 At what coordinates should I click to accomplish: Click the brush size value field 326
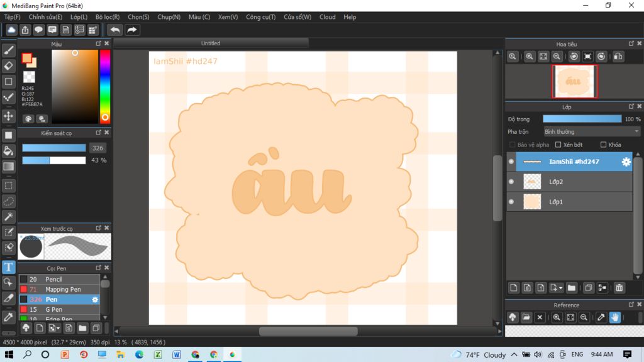click(x=97, y=148)
